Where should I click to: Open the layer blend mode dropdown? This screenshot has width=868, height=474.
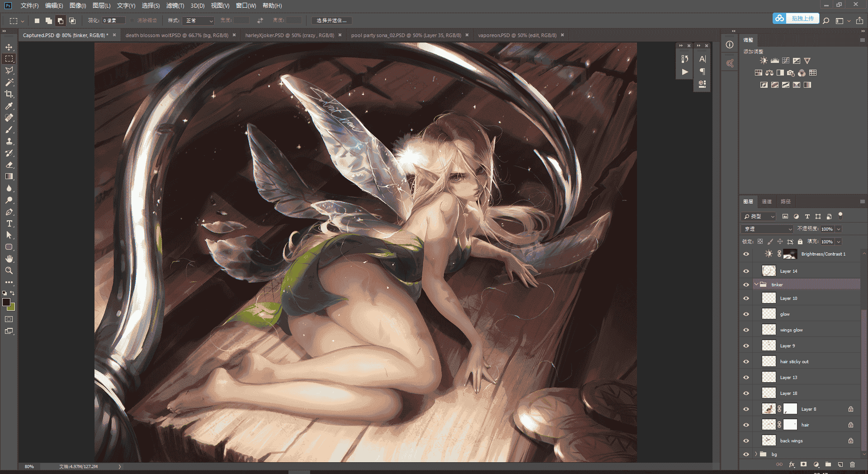coord(767,229)
